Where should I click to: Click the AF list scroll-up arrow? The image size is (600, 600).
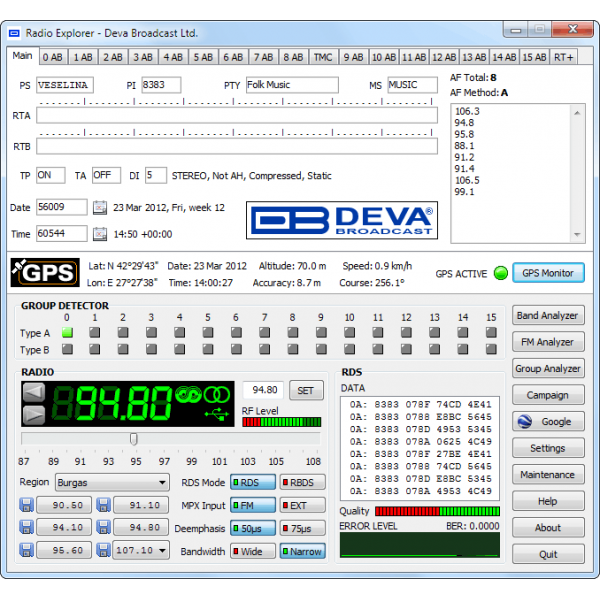click(577, 112)
